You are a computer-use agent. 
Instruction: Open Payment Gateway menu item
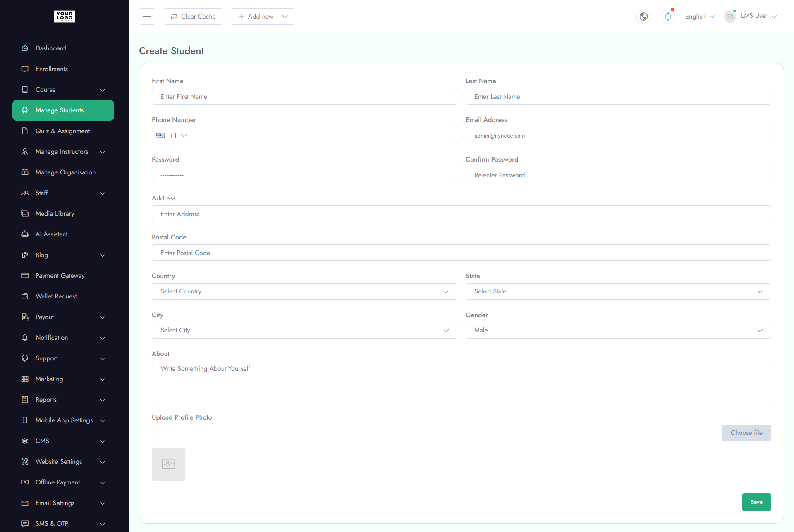tap(63, 276)
